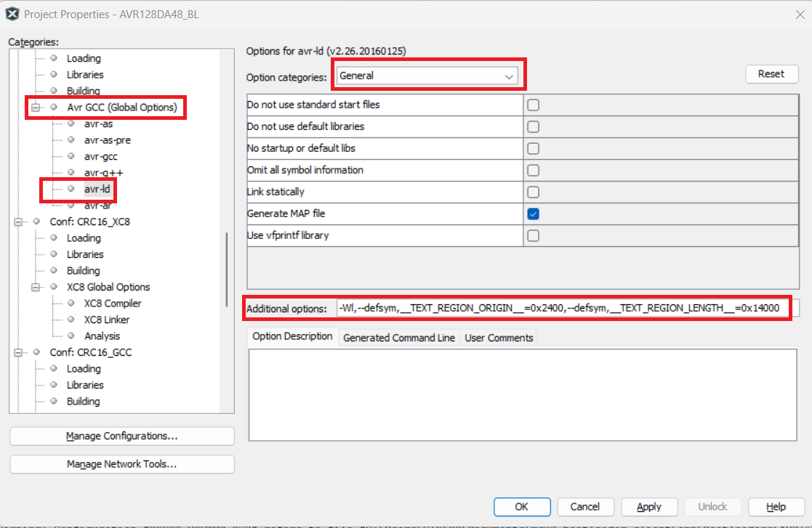Click the Manage Configurations button
This screenshot has height=528, width=812.
pyautogui.click(x=122, y=436)
